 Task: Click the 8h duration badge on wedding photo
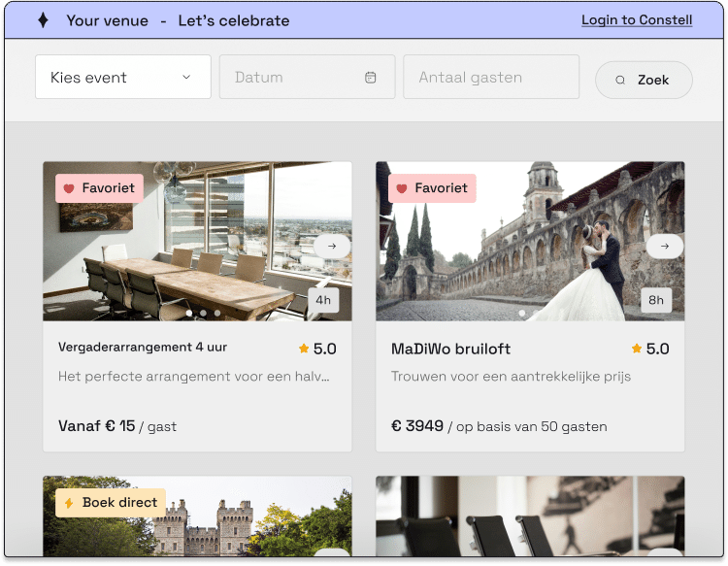(x=656, y=300)
